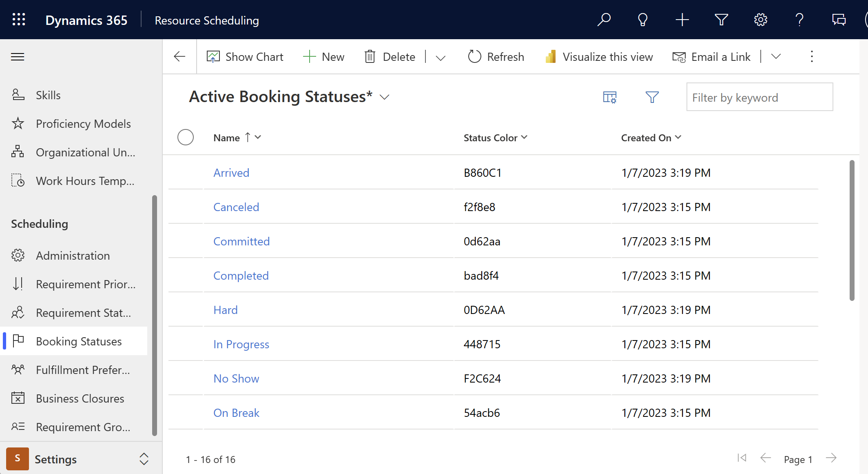Click the Completed booking status link
The height and width of the screenshot is (474, 868).
(x=241, y=276)
